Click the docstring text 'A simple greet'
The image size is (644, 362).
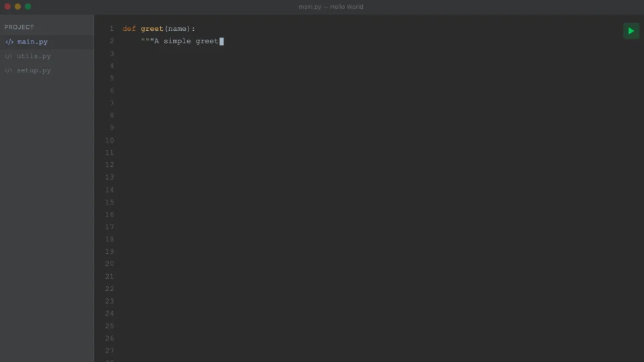click(x=186, y=41)
